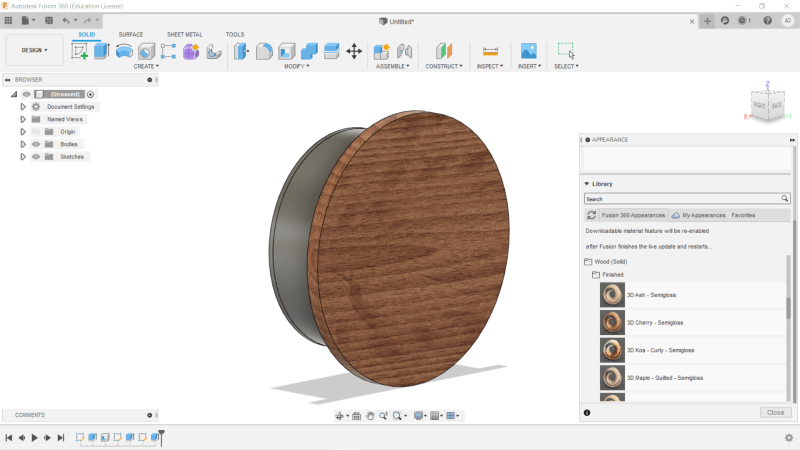Select the 3D Cherry - Semigloss swatch
The height and width of the screenshot is (450, 800).
point(612,322)
